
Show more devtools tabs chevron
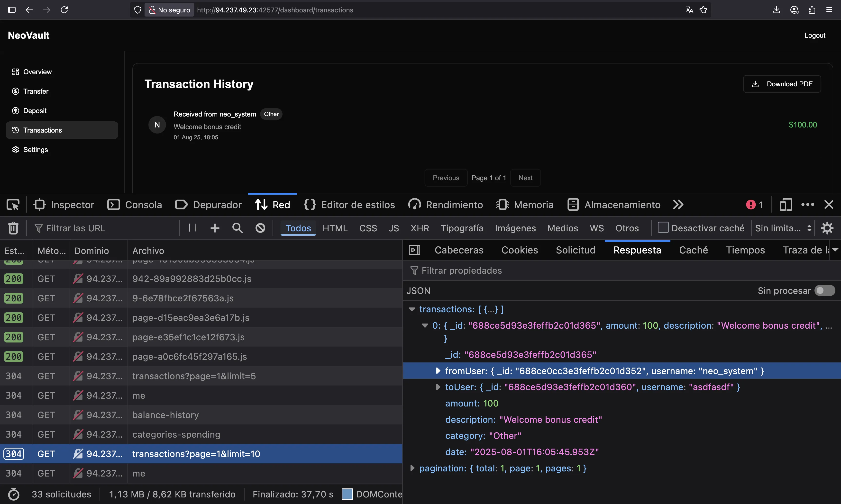click(678, 205)
